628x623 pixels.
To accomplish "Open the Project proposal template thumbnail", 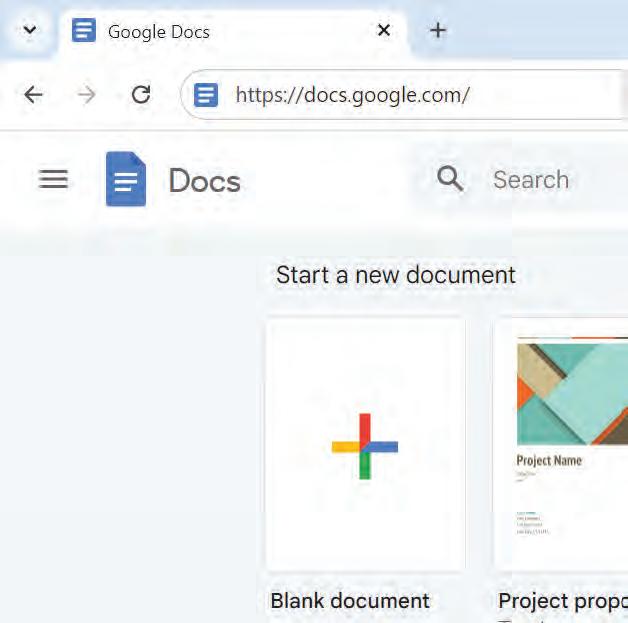I will [x=562, y=444].
